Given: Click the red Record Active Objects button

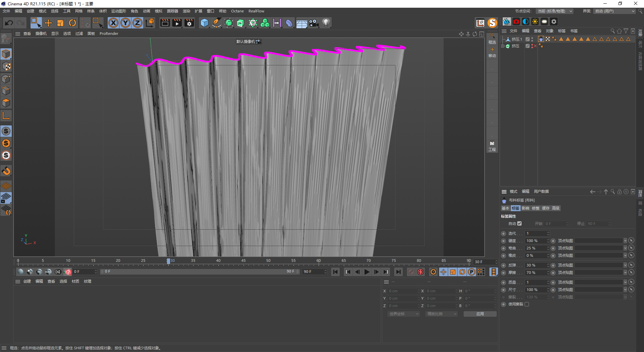Looking at the screenshot, I should point(411,272).
